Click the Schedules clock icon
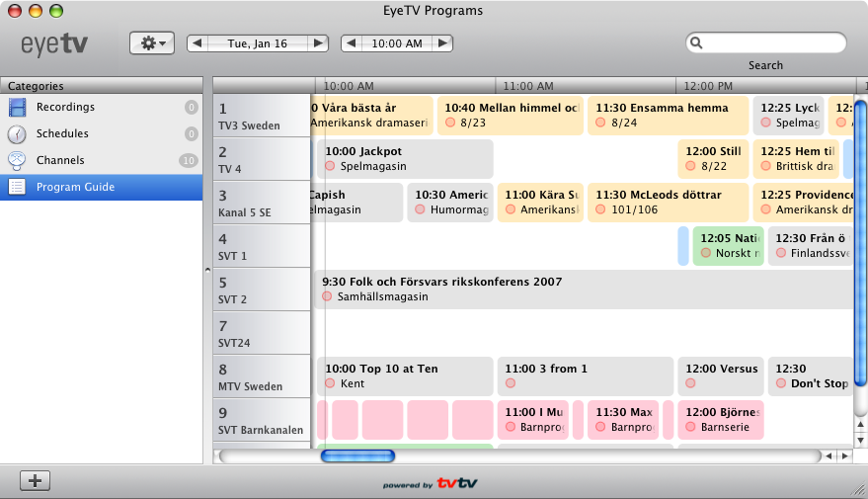Viewport: 868px width, 499px height. coord(18,133)
